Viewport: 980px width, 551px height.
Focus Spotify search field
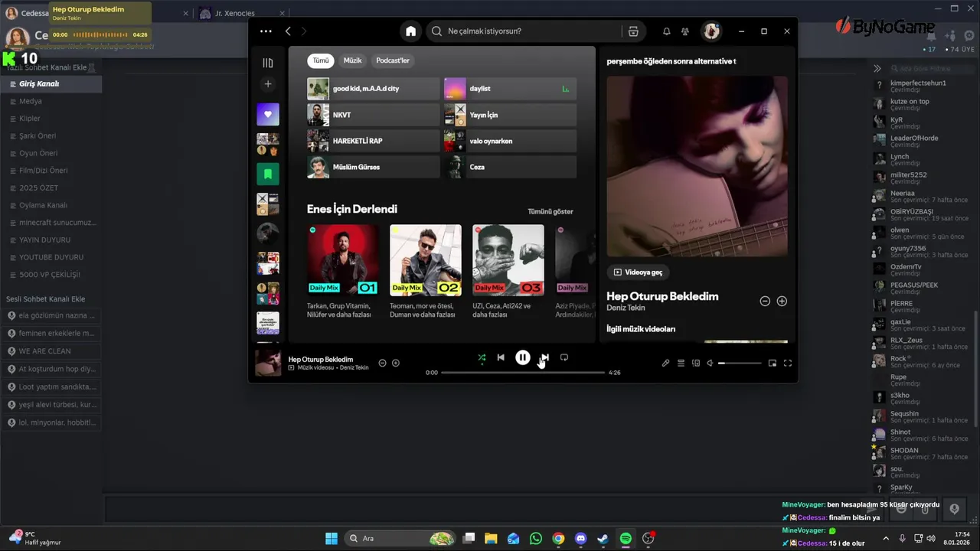pos(528,31)
